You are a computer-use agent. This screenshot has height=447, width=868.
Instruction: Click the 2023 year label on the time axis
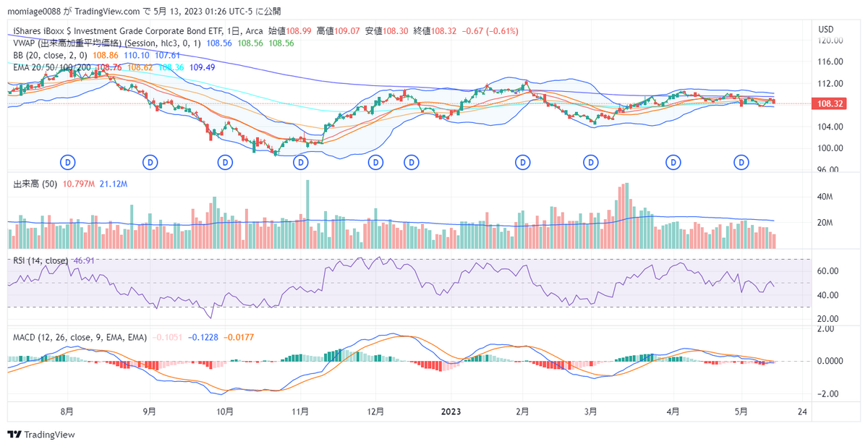click(x=450, y=412)
